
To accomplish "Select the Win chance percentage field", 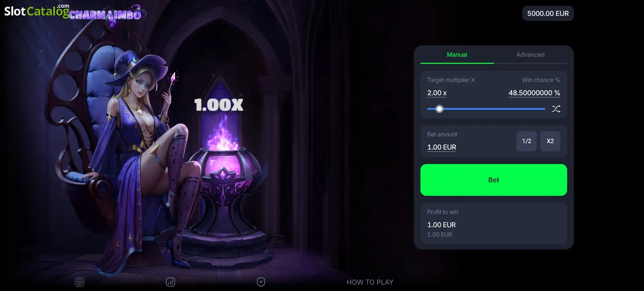I will (x=534, y=93).
